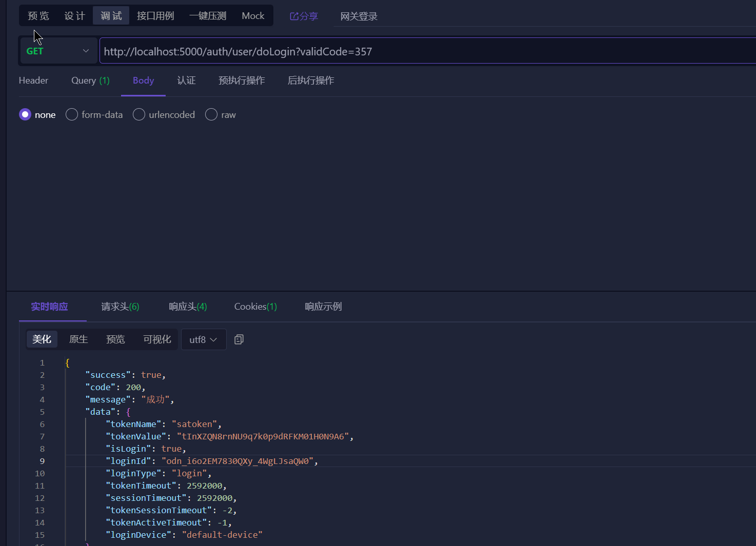
Task: Click the tokenActiveTimeout -1 line
Action: (x=169, y=522)
